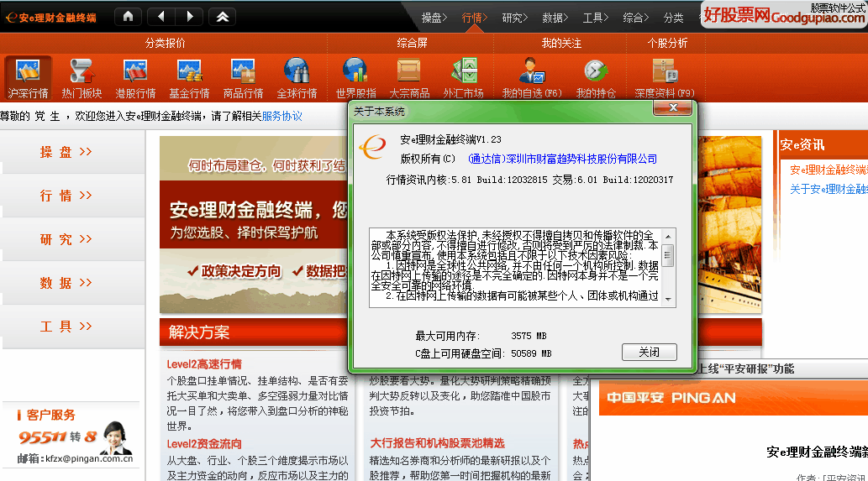Select 个股分析 toolbar group label
Viewport: 868px width, 481px height.
667,43
